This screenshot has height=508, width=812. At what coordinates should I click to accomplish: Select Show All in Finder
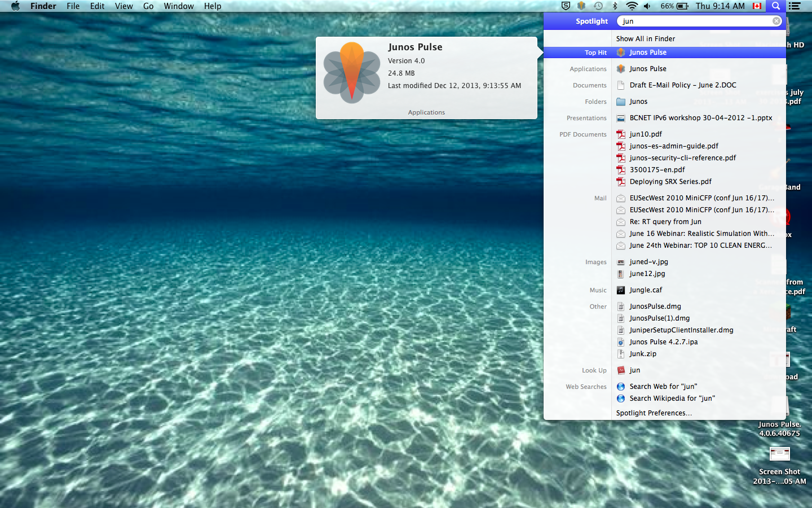(x=645, y=39)
